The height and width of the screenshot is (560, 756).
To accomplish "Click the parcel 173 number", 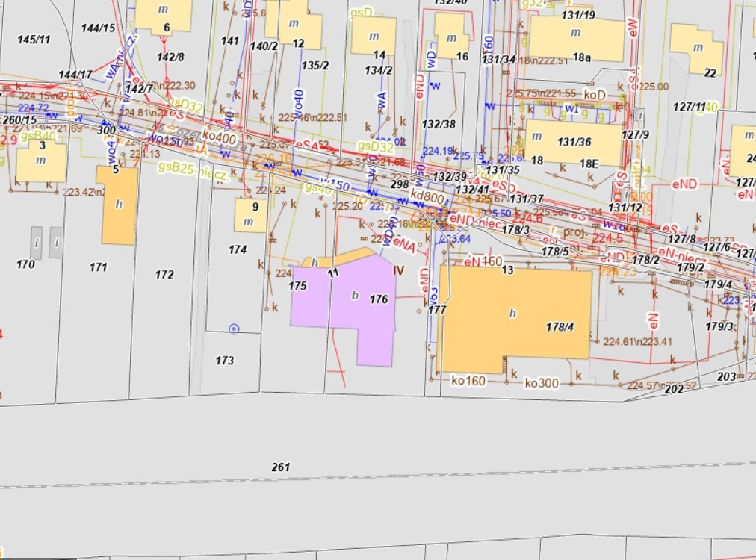I will (x=225, y=361).
